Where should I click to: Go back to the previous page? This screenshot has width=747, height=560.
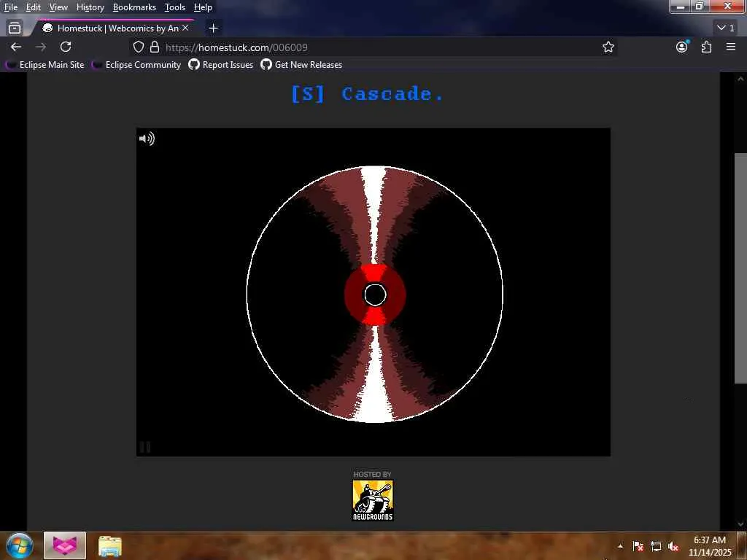pyautogui.click(x=16, y=47)
